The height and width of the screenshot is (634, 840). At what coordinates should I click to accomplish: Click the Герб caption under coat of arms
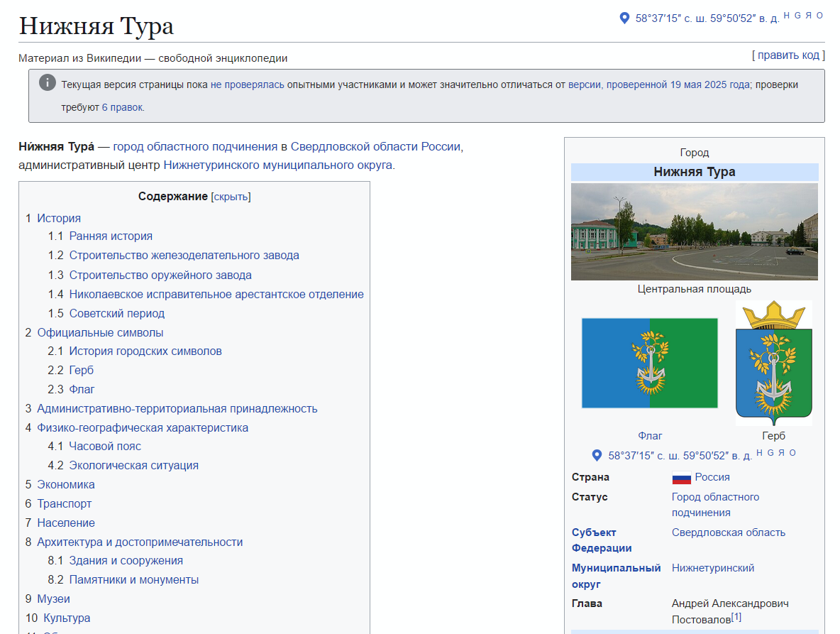point(773,436)
